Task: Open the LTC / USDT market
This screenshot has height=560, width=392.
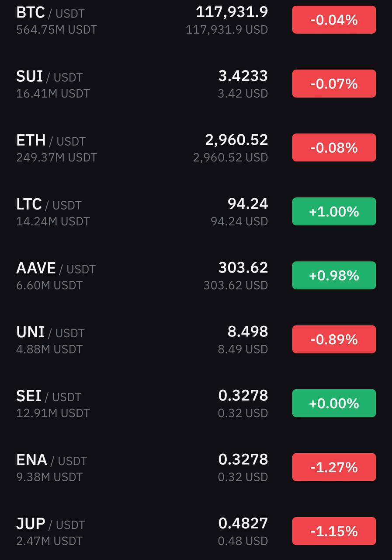Action: 196,211
